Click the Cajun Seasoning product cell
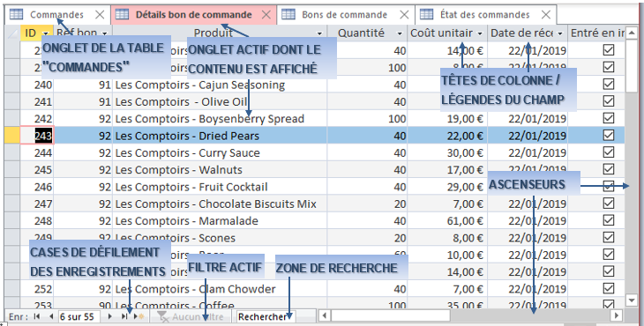 click(220, 85)
